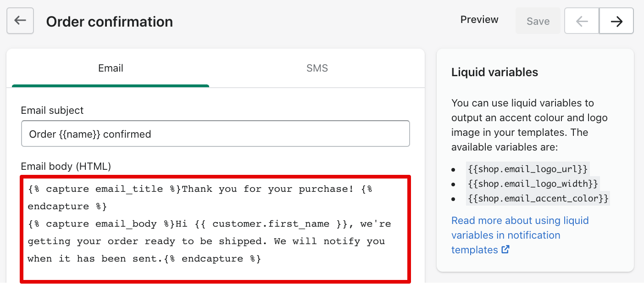Click the 'Order confirmation' page heading
The height and width of the screenshot is (285, 644).
pyautogui.click(x=110, y=22)
